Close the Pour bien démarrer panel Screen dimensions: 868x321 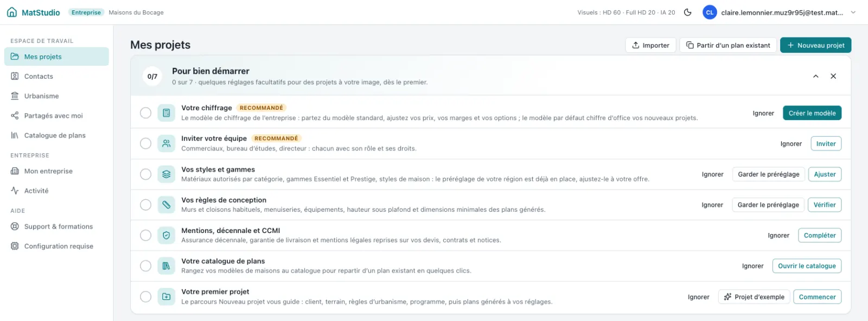(x=833, y=77)
